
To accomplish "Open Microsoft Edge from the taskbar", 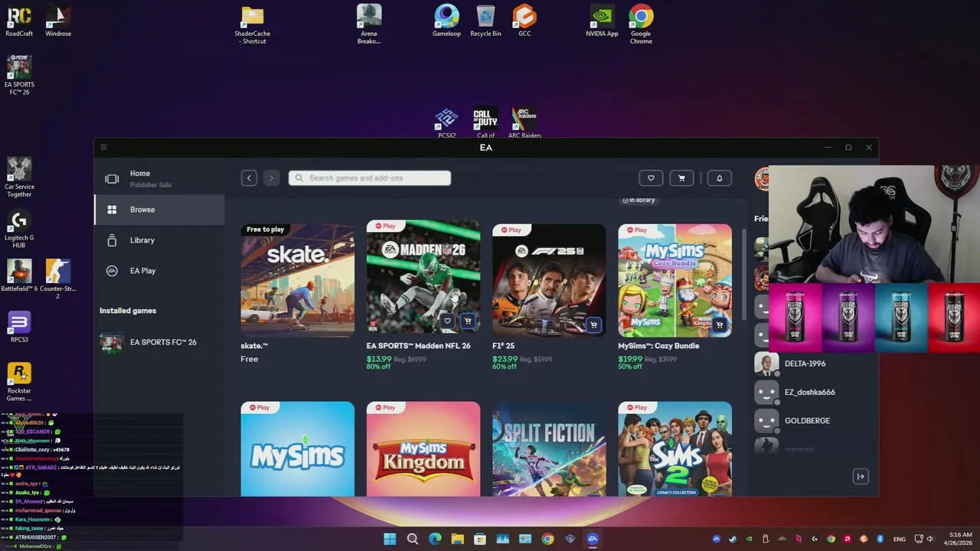I will tap(435, 539).
